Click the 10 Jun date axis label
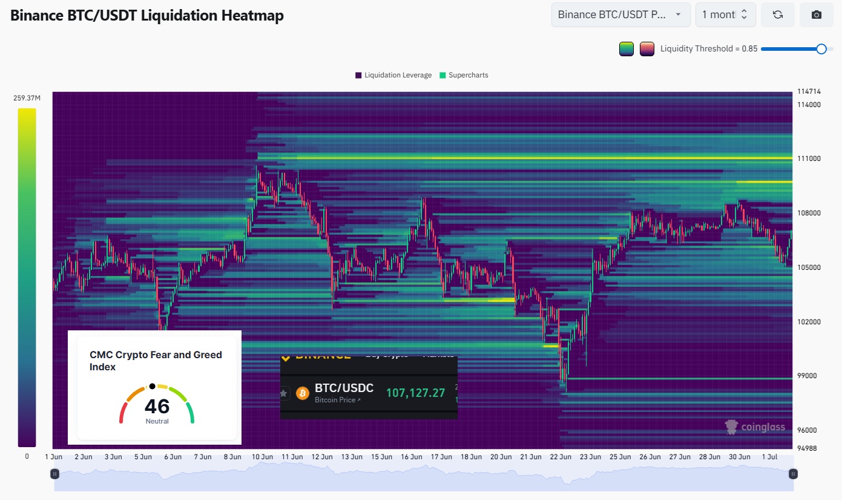The image size is (842, 504). (262, 457)
